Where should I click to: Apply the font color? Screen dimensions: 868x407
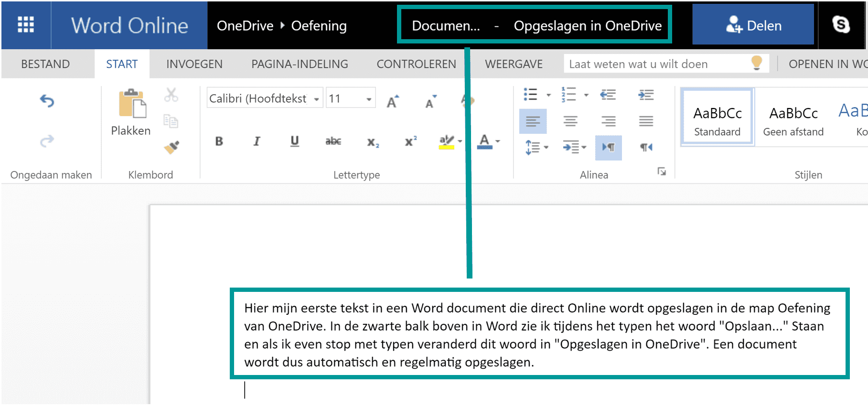point(484,141)
